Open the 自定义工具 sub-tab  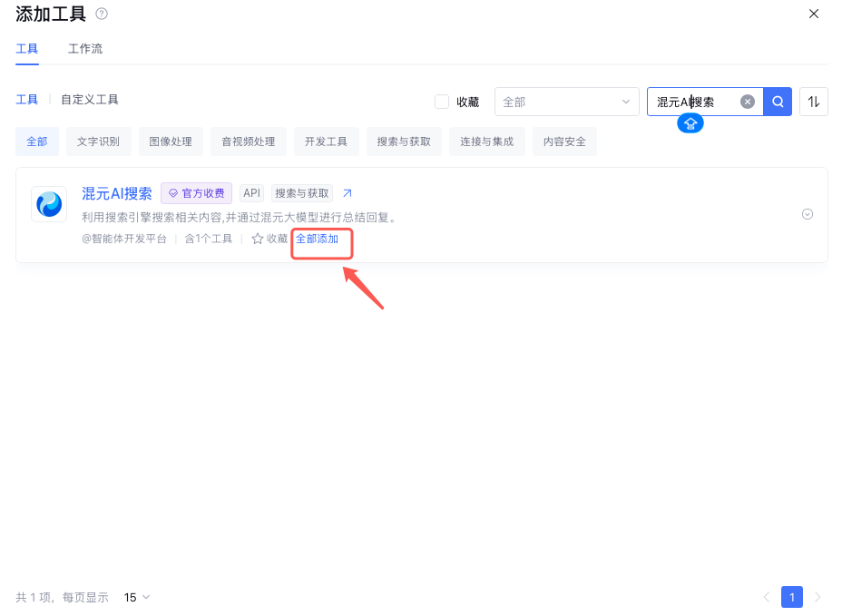[90, 100]
